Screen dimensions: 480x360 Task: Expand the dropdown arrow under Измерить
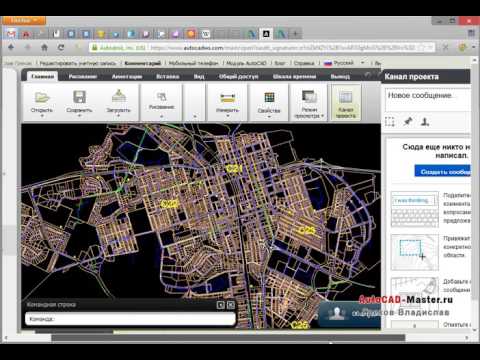pos(228,116)
